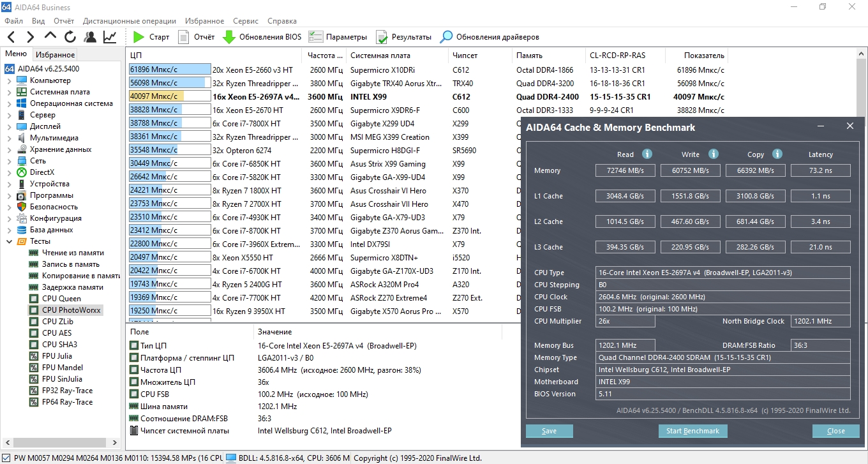Select CPU SHA3 test

[59, 345]
